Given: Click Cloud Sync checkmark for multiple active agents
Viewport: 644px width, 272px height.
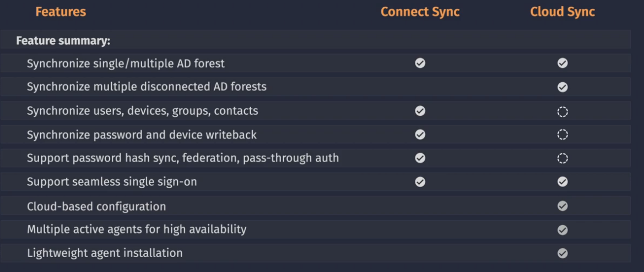Looking at the screenshot, I should coord(562,230).
